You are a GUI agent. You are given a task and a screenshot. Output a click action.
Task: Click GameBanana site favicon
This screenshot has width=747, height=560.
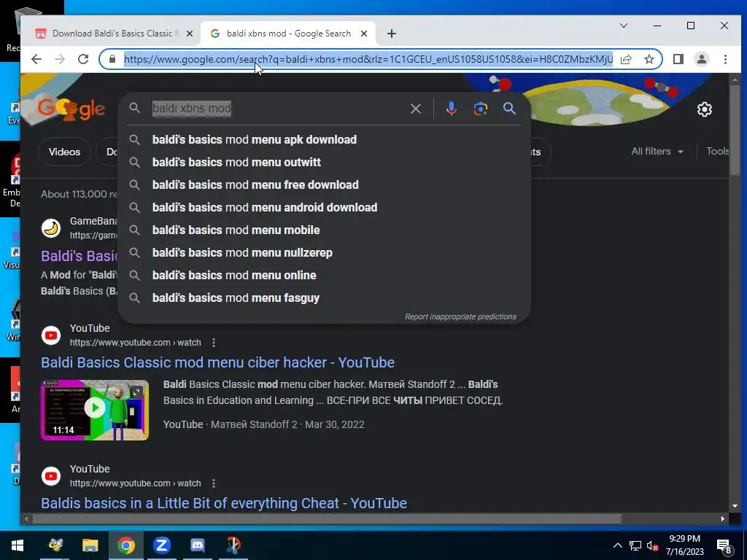pos(51,228)
